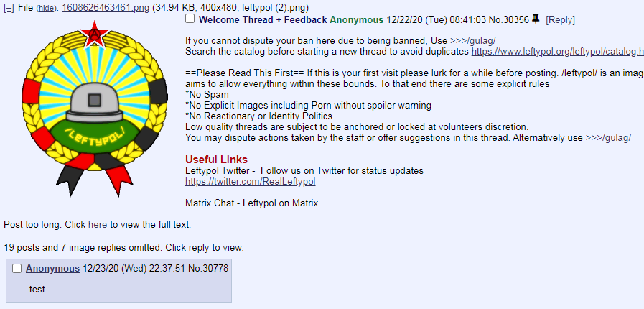Tick the checkbox for post No.30778
Viewport: 644px width, 309px height.
coord(17,269)
